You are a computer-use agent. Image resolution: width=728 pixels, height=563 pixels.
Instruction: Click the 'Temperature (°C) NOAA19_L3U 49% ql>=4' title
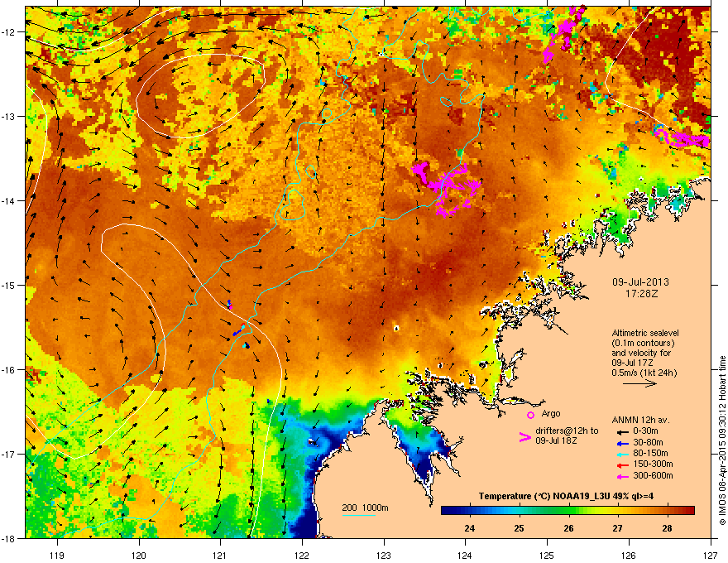coord(566,496)
